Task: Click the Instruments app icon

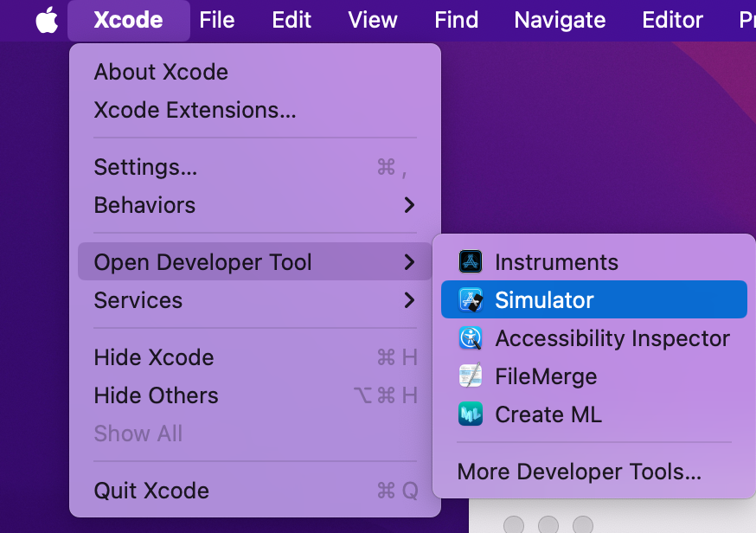Action: tap(470, 262)
